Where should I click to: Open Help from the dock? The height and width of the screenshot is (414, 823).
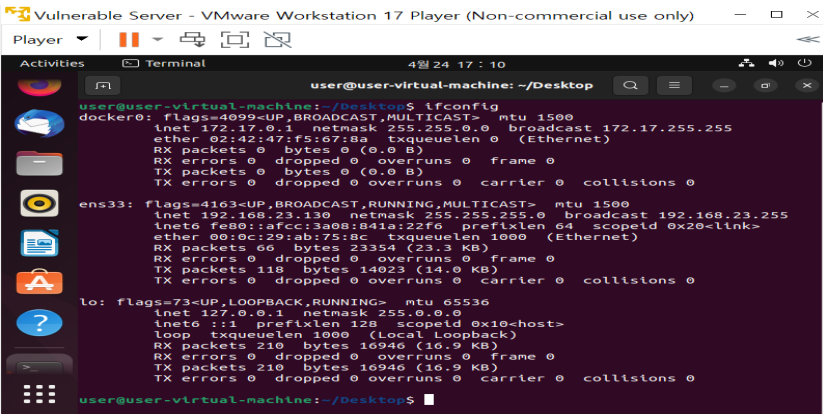click(39, 322)
